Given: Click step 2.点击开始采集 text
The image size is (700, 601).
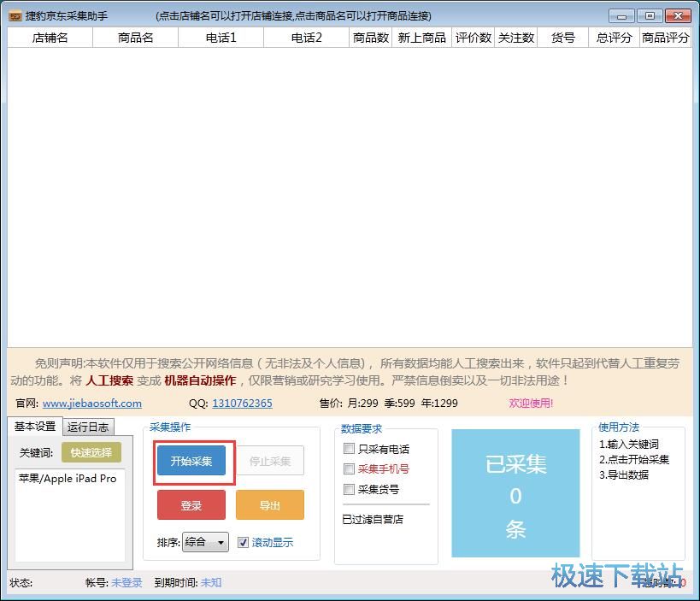Looking at the screenshot, I should (634, 459).
